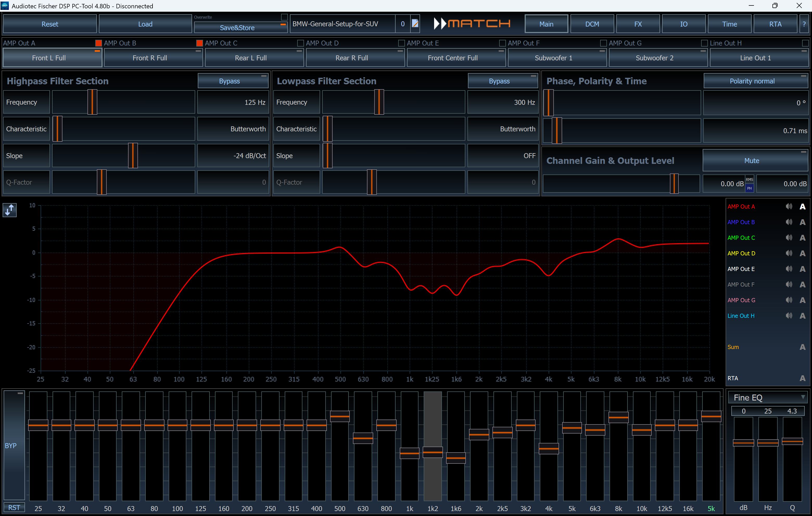Click the A icon next to RTA

802,378
